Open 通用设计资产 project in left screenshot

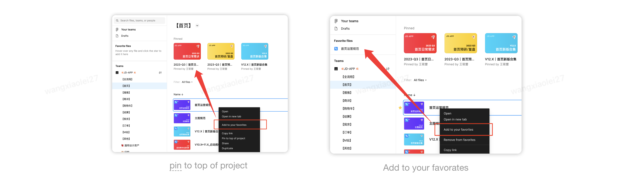pyautogui.click(x=130, y=145)
